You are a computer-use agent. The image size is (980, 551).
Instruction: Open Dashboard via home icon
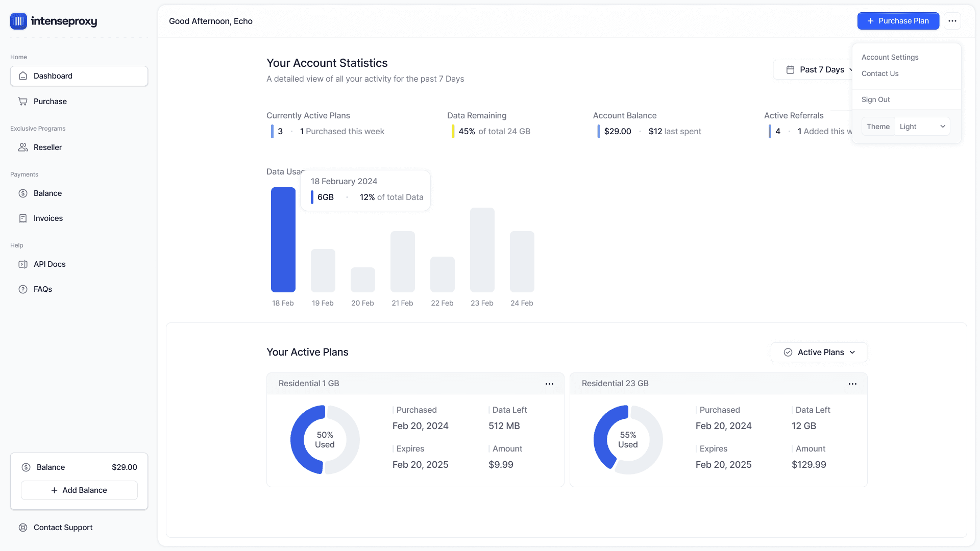(x=23, y=76)
